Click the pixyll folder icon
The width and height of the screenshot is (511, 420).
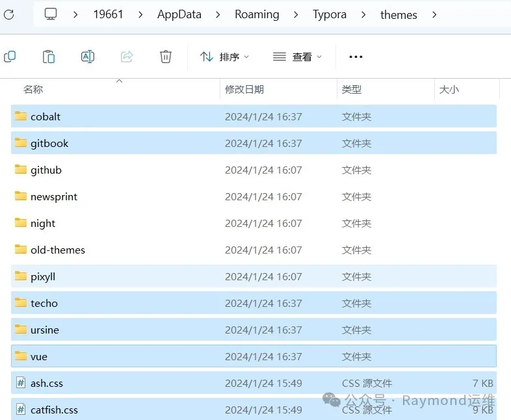click(x=21, y=276)
